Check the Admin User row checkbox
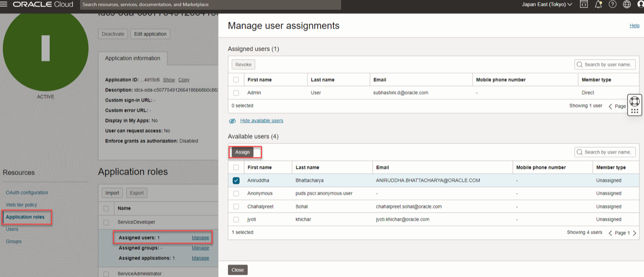 point(236,93)
